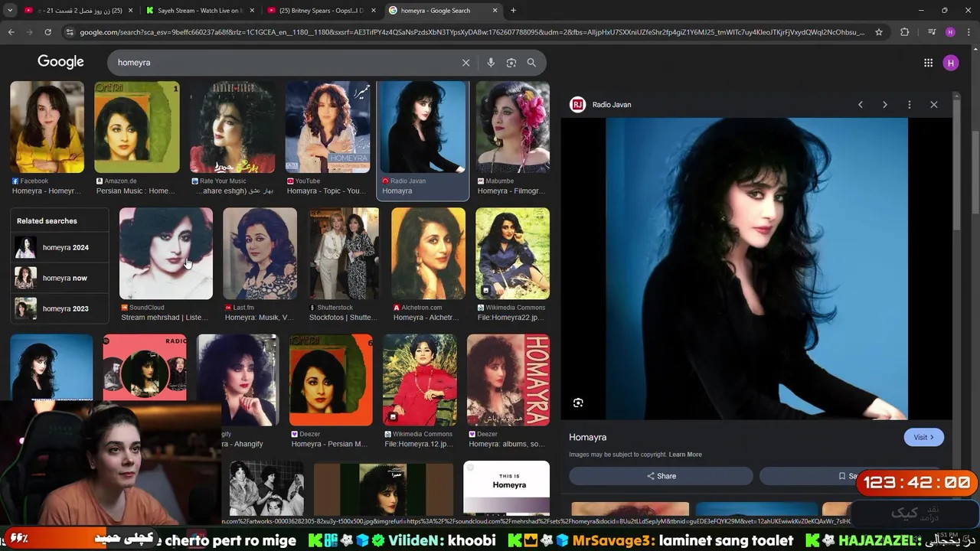Focus the homeyra search field
980x551 pixels.
pyautogui.click(x=283, y=63)
